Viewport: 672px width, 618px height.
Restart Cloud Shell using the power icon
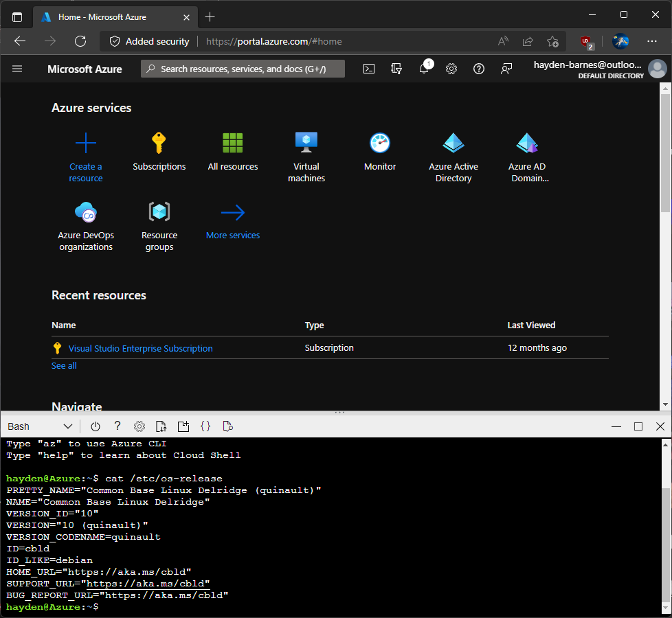(96, 426)
